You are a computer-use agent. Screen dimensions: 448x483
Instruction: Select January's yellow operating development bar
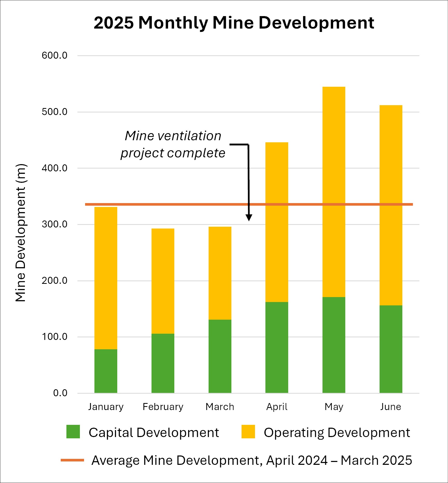(x=106, y=278)
